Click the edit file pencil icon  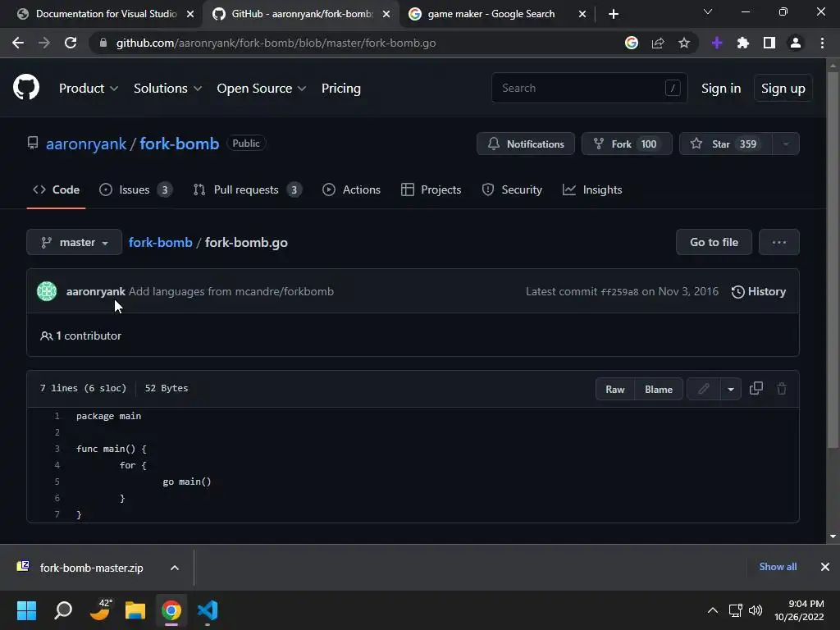[703, 389]
